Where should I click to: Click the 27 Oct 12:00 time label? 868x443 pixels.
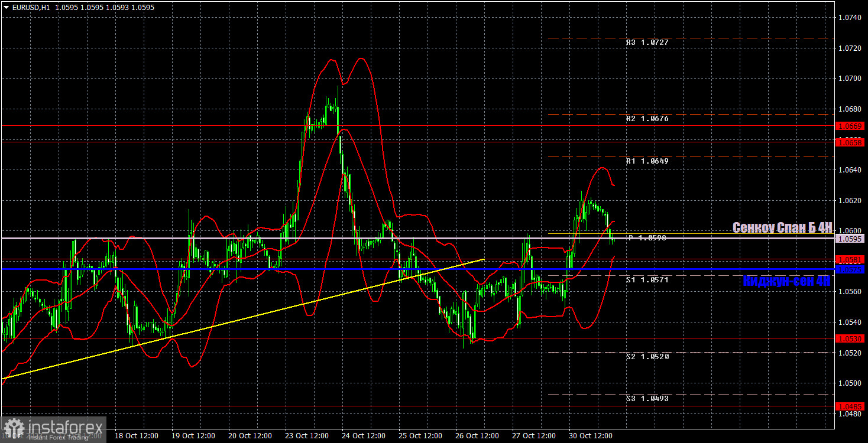click(533, 436)
